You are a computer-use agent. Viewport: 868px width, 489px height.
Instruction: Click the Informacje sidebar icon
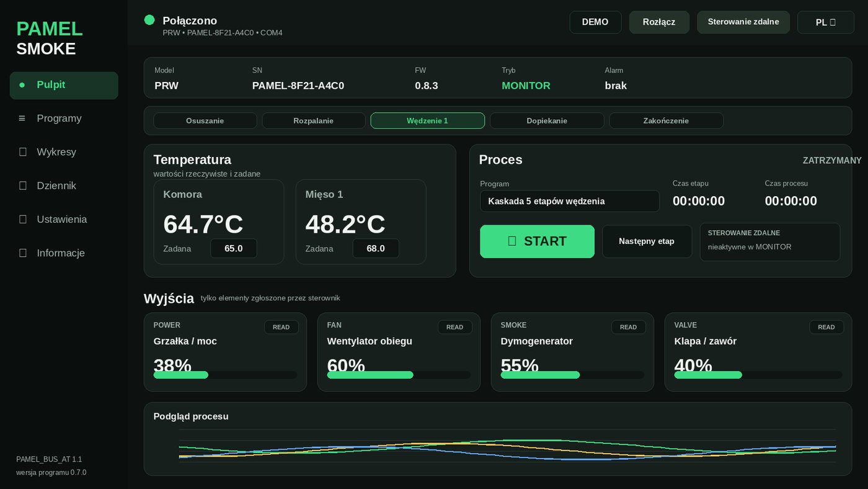23,253
